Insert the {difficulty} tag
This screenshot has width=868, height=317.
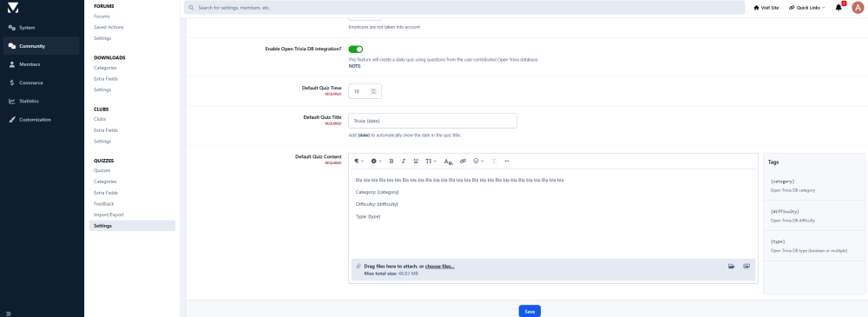(785, 211)
